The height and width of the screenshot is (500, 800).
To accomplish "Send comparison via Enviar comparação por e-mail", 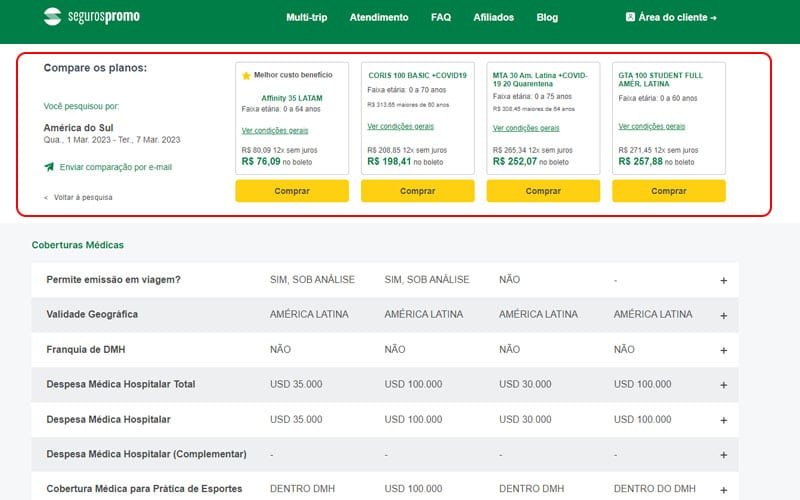I will pyautogui.click(x=115, y=167).
